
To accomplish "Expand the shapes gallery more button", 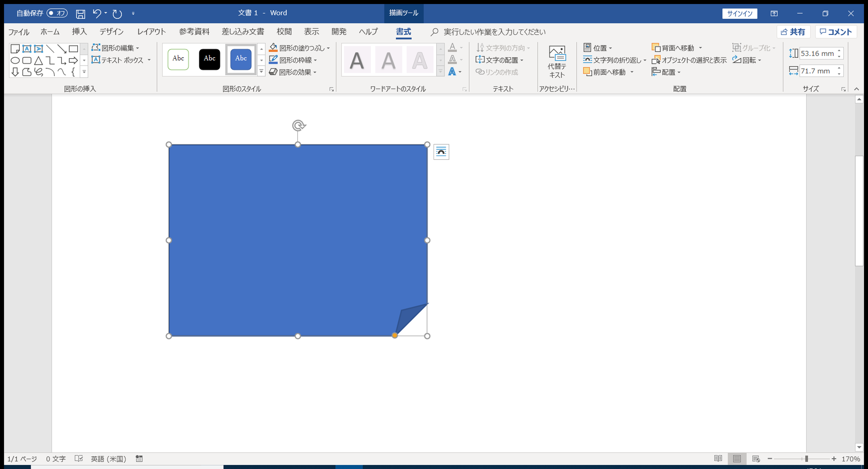I will click(84, 72).
